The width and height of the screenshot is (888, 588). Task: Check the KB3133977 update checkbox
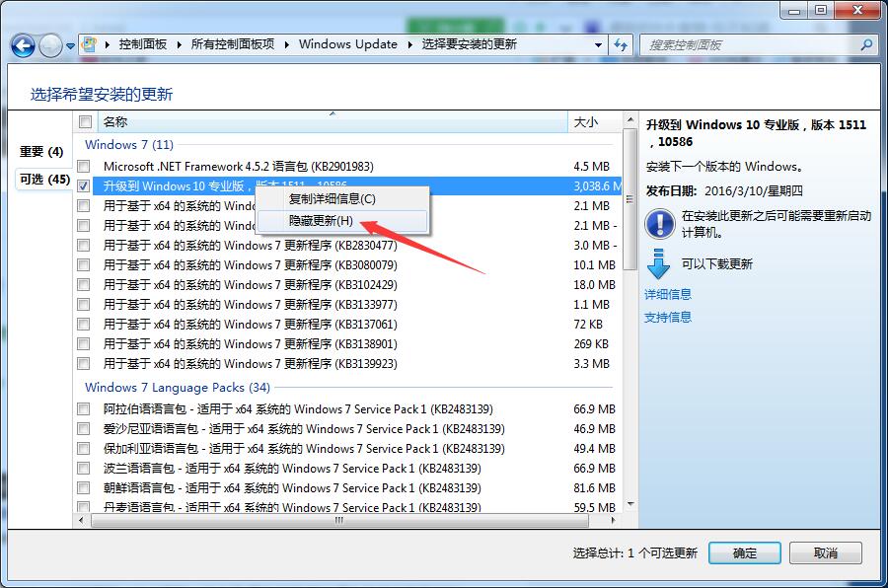[x=84, y=304]
